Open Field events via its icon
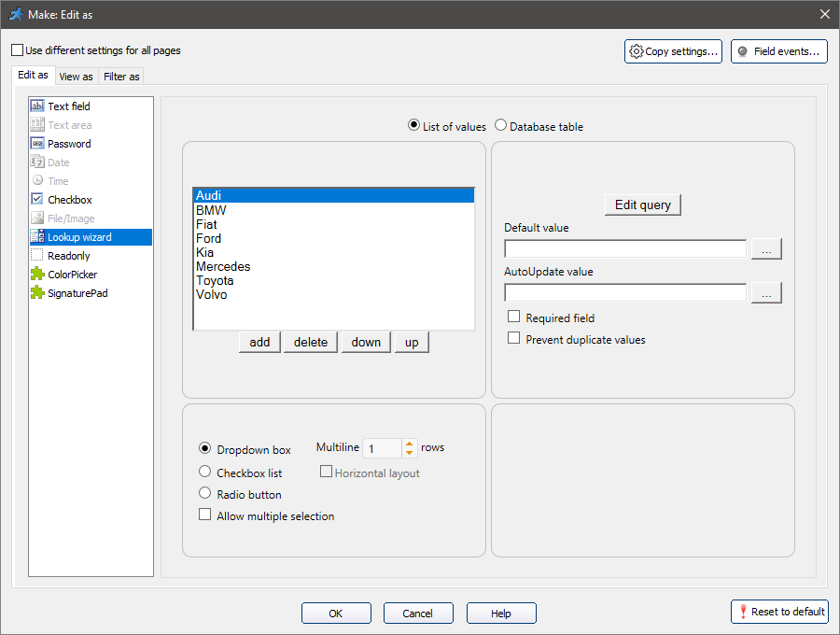The width and height of the screenshot is (840, 635). [743, 51]
